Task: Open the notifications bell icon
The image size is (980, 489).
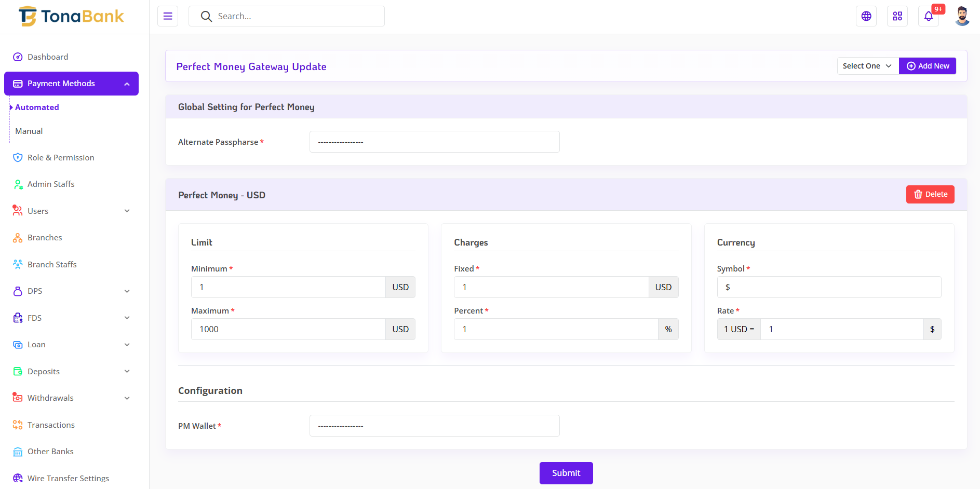Action: click(x=928, y=16)
